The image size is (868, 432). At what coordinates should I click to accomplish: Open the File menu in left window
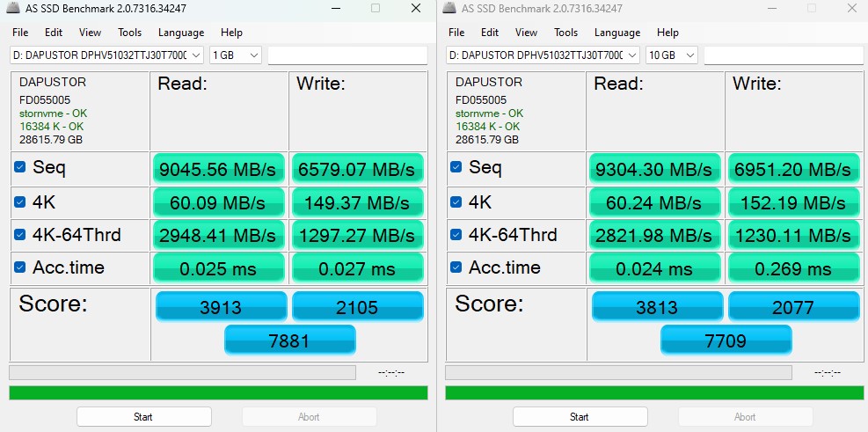point(20,33)
